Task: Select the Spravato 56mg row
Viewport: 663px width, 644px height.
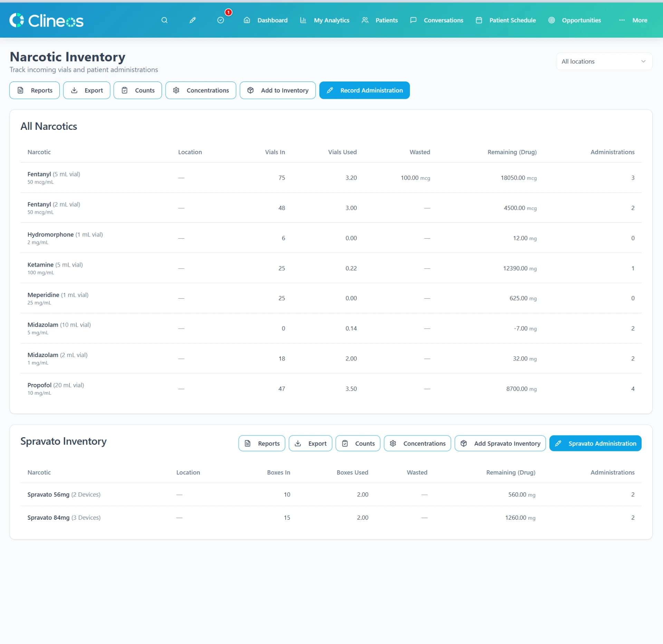Action: (331, 495)
